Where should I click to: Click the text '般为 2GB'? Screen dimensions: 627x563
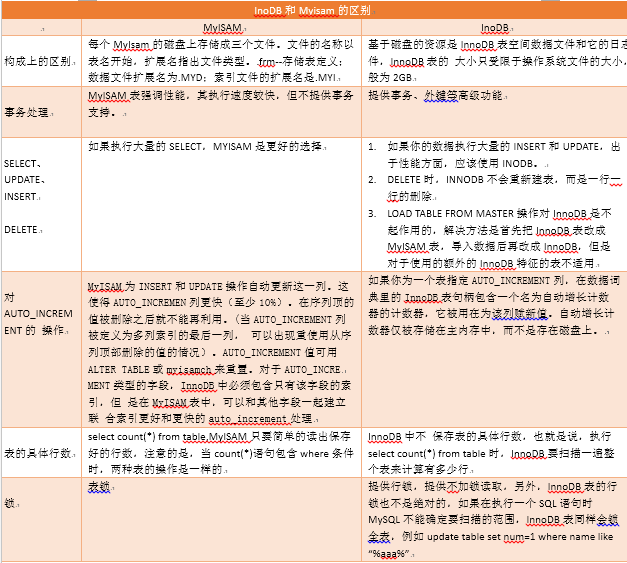point(390,77)
